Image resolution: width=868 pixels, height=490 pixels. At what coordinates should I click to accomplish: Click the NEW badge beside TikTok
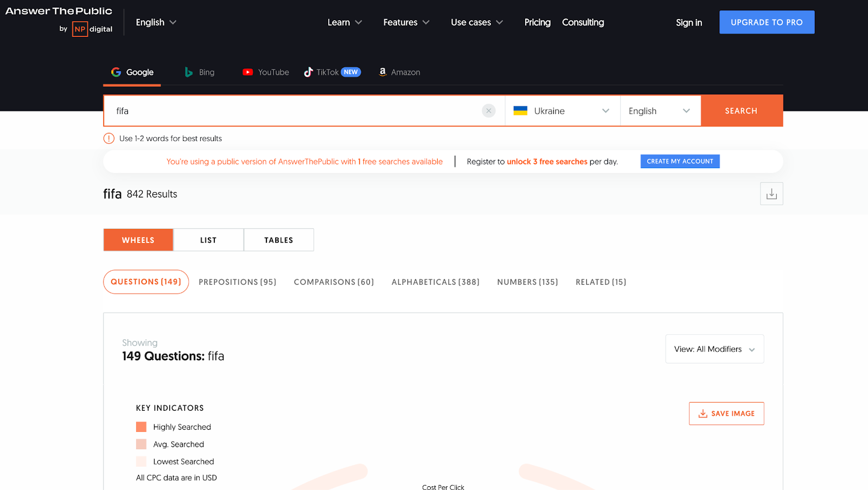pyautogui.click(x=351, y=72)
